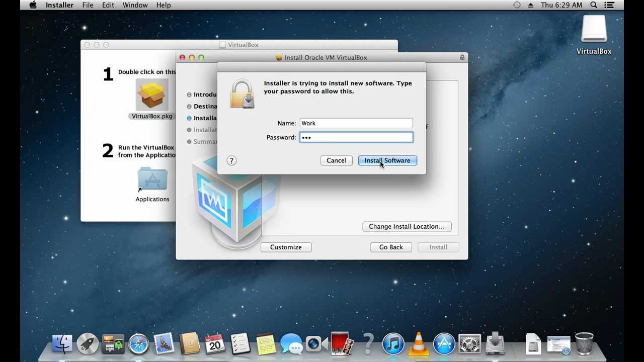Open Calendar from the Dock
Viewport: 644px width, 362px height.
pos(215,344)
